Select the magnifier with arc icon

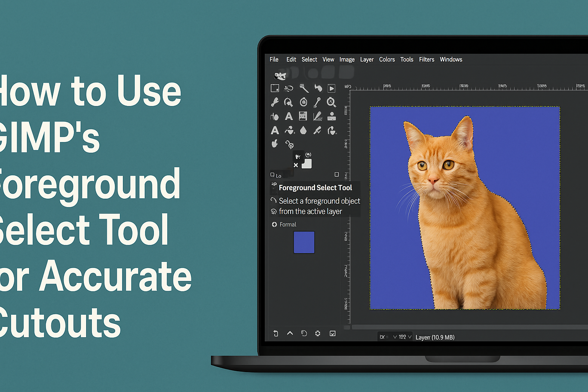pos(288,102)
